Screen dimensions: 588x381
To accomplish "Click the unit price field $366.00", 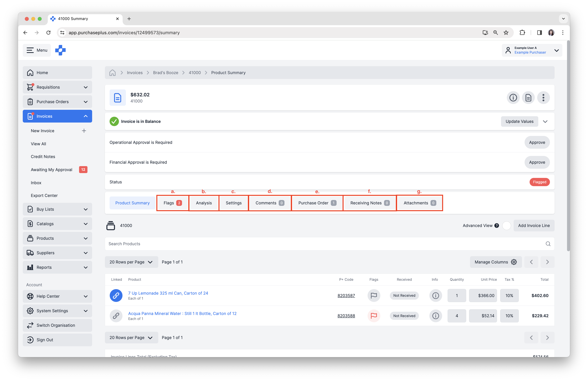I will coord(483,295).
